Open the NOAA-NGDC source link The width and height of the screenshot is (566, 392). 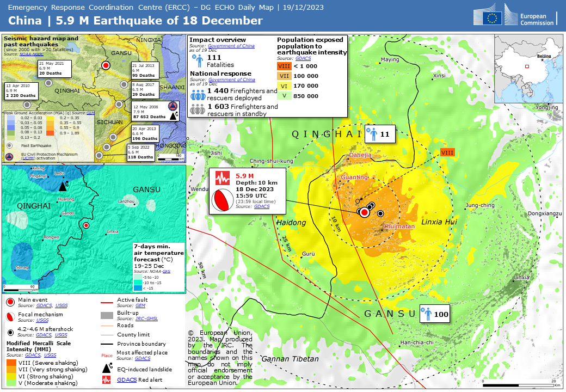coord(32,55)
